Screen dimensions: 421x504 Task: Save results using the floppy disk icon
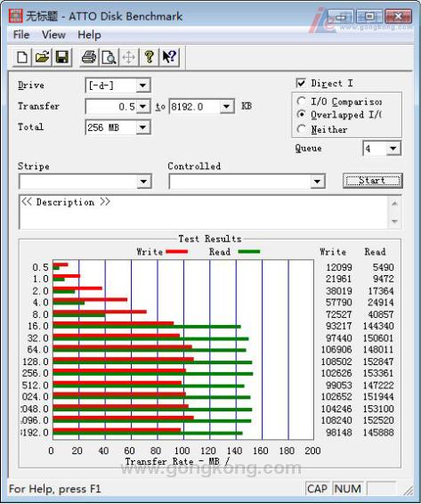coord(62,57)
